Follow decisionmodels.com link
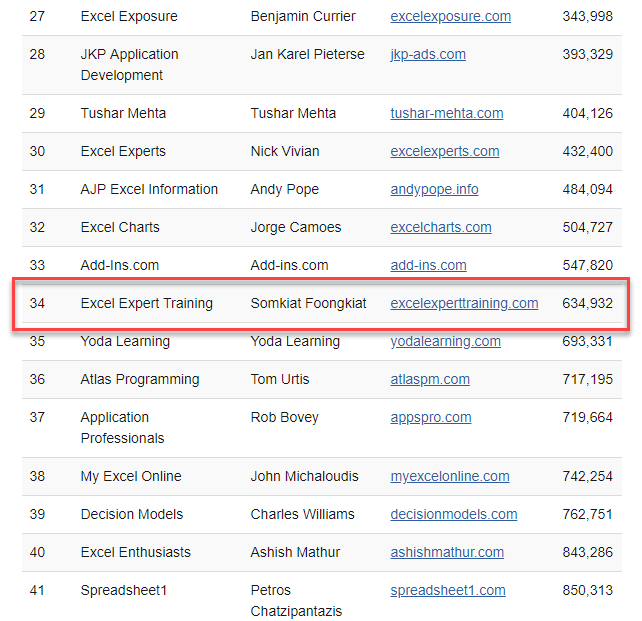The image size is (642, 621). click(454, 515)
